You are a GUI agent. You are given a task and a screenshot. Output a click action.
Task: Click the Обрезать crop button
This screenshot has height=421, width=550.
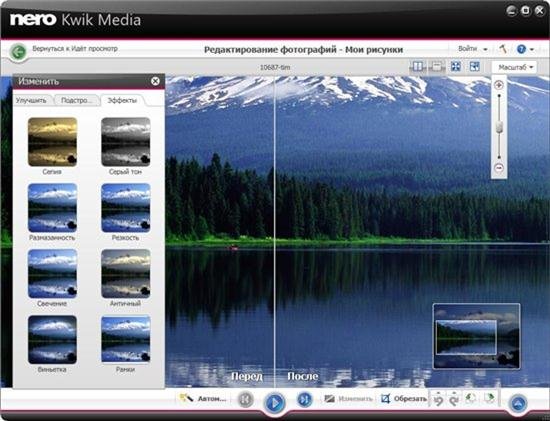(x=404, y=399)
